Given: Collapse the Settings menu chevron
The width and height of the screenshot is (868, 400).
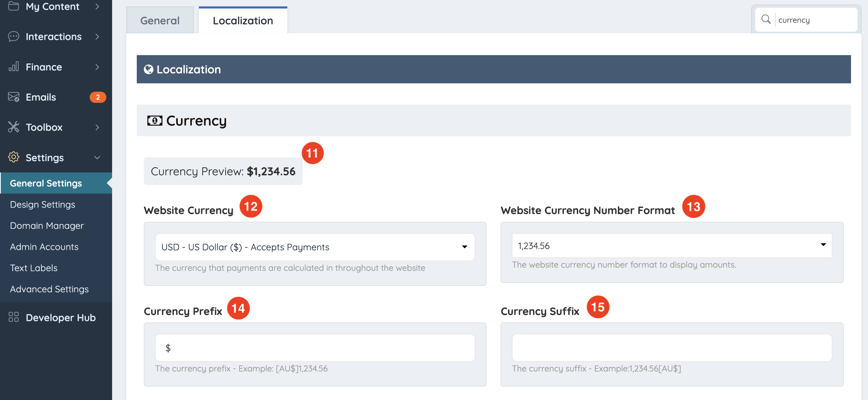Looking at the screenshot, I should point(97,157).
